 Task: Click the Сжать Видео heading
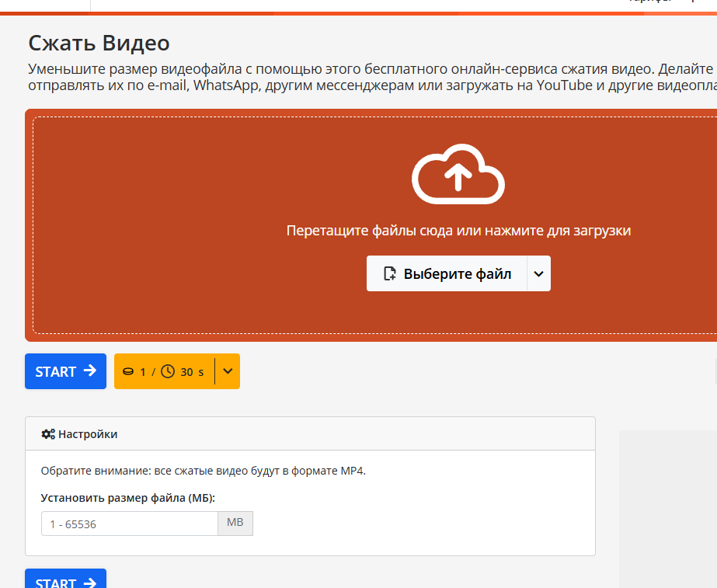(x=99, y=43)
